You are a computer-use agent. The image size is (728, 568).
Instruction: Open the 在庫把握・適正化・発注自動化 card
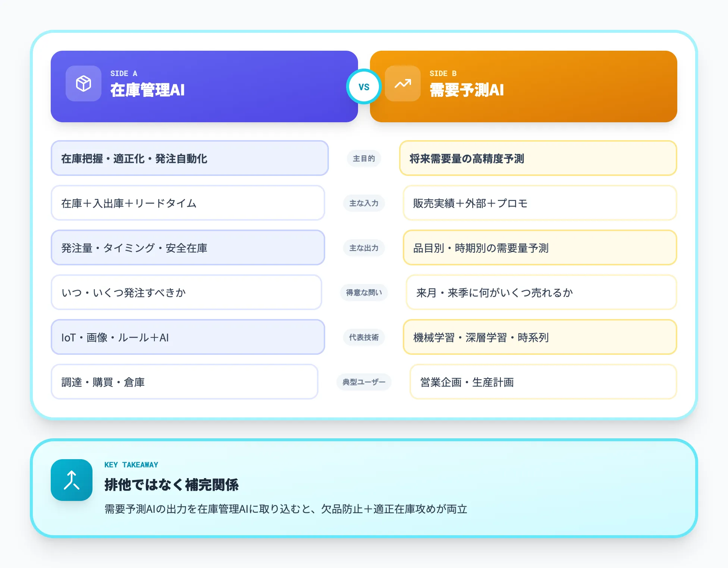[x=189, y=158]
